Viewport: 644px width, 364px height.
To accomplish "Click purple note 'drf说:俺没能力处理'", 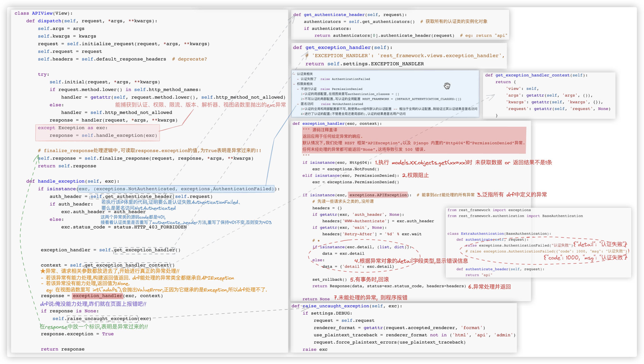I will click(x=93, y=304).
